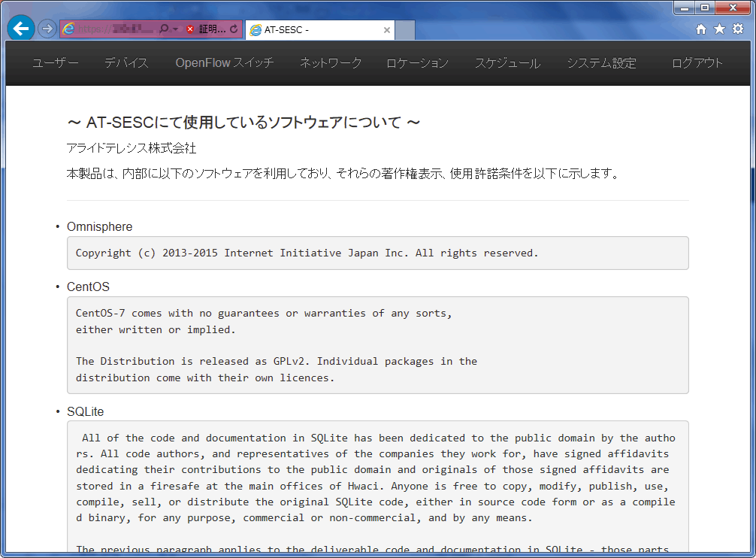The width and height of the screenshot is (756, 558).
Task: Open the ロケーション menu
Action: [418, 63]
